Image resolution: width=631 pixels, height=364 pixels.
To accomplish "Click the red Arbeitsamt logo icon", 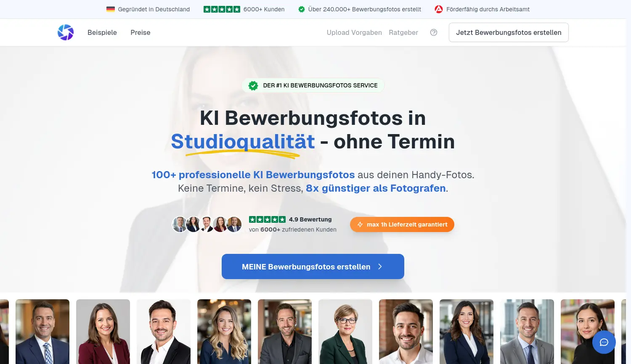I will pyautogui.click(x=439, y=9).
